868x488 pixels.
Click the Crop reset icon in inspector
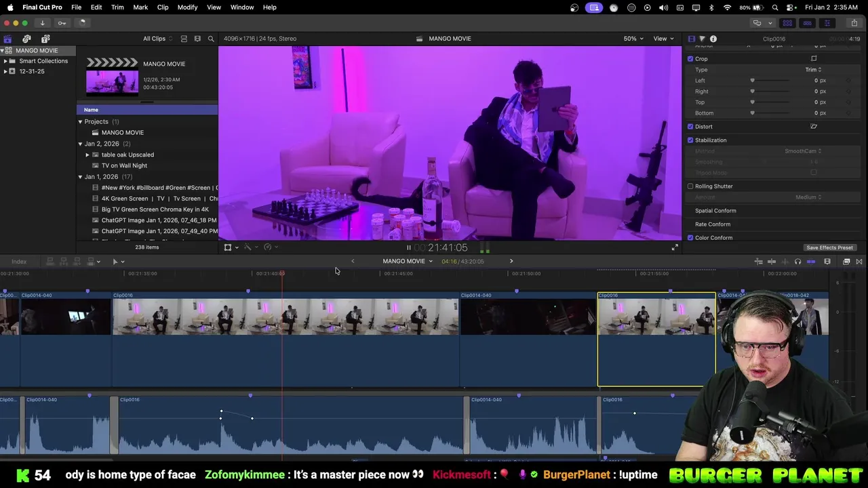click(x=814, y=58)
